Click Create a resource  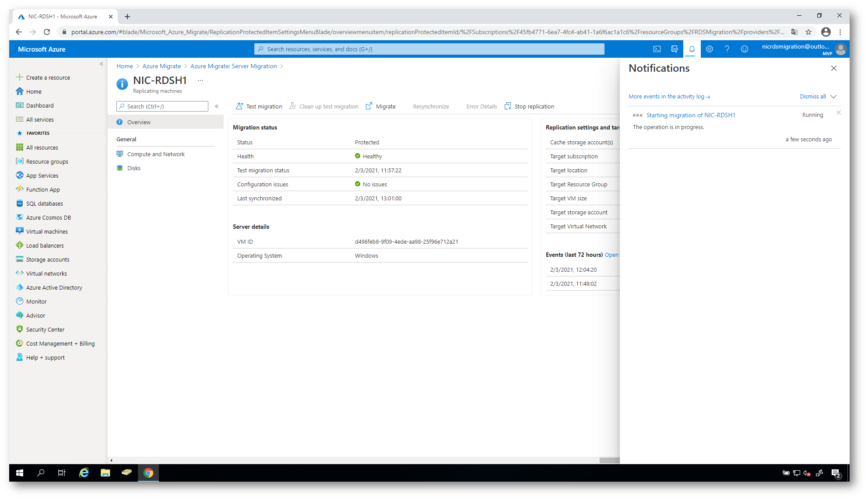coord(43,77)
